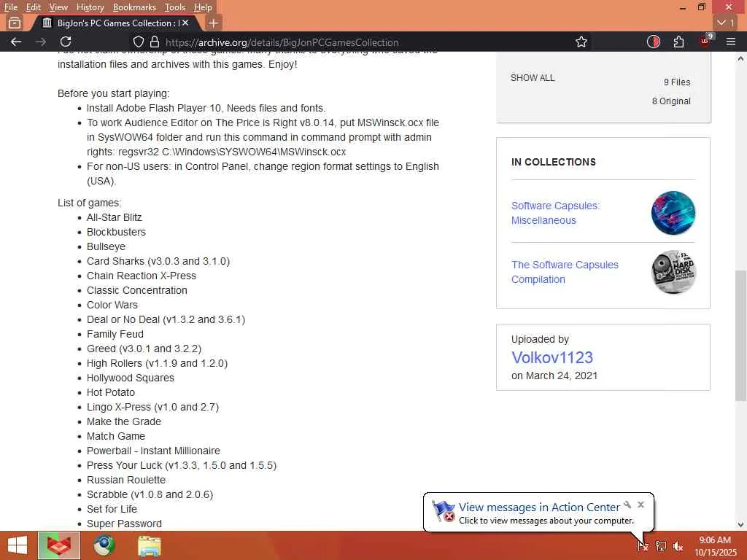Click the 'Super Password' list entry
This screenshot has width=747, height=560.
tap(124, 524)
